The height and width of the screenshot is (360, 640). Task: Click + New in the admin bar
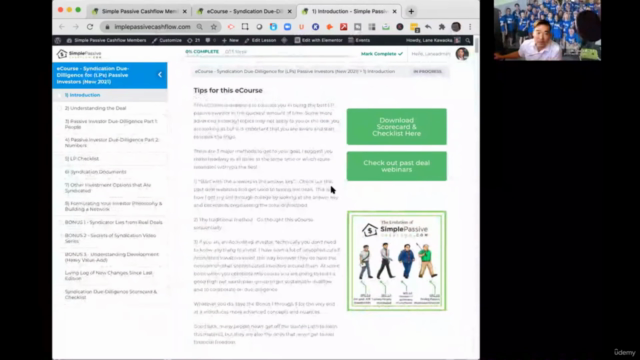[x=230, y=40]
